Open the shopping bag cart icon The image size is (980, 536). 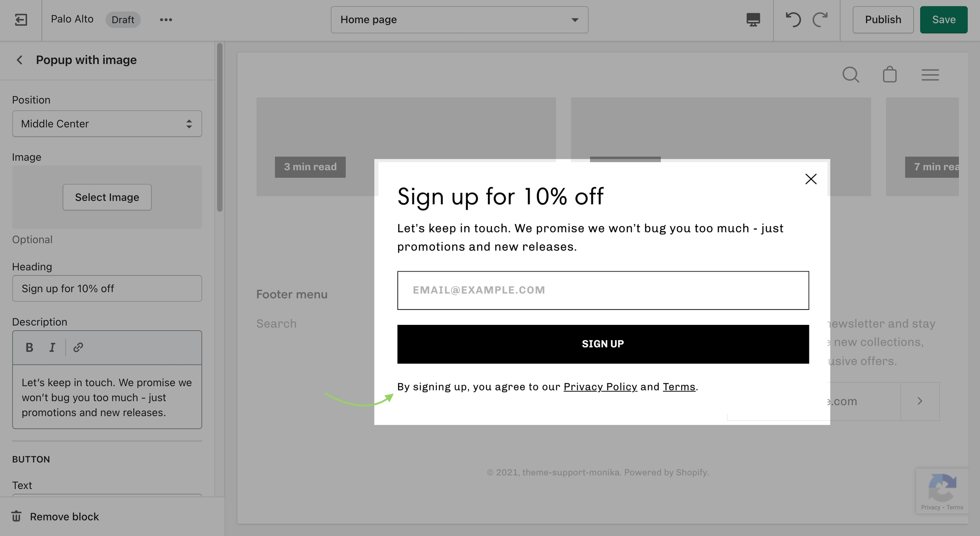point(889,75)
